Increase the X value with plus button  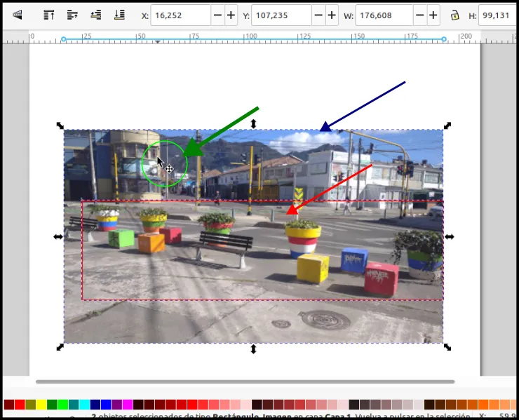tap(231, 15)
